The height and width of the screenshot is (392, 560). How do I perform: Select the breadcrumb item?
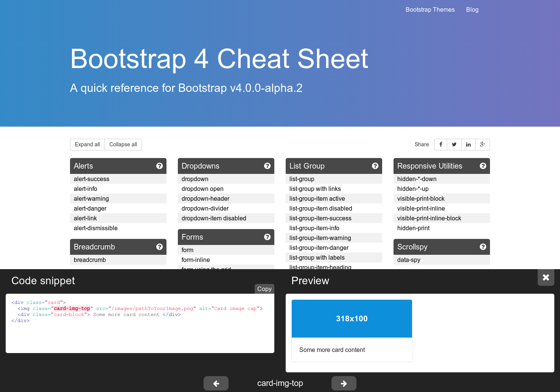(118, 260)
